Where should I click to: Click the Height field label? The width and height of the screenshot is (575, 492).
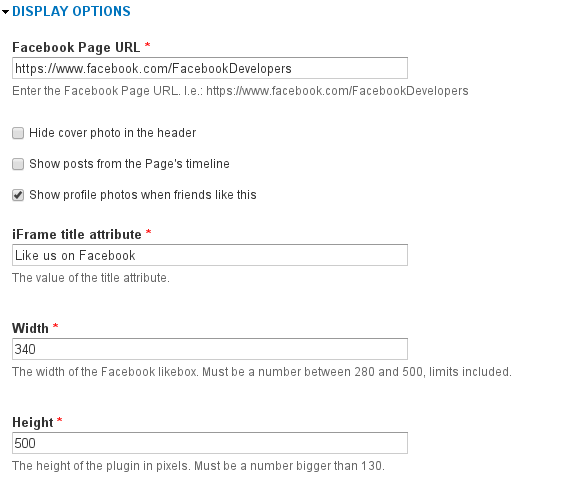(33, 422)
